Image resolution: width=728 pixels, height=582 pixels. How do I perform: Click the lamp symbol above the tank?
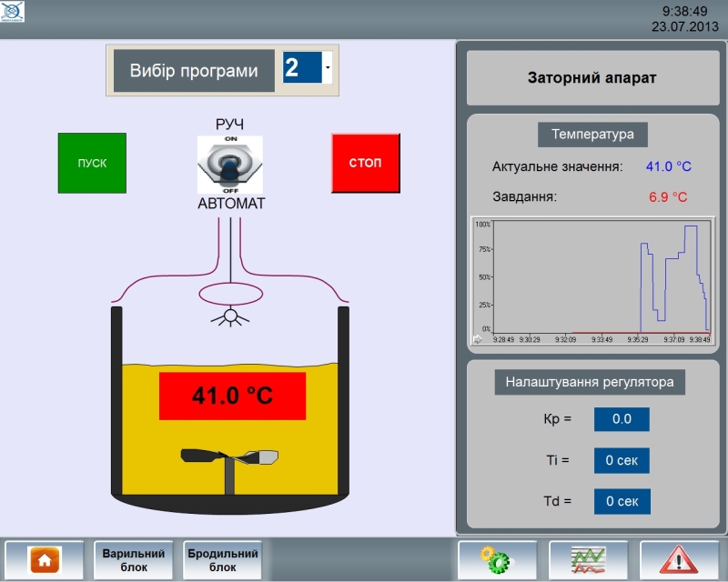point(231,316)
